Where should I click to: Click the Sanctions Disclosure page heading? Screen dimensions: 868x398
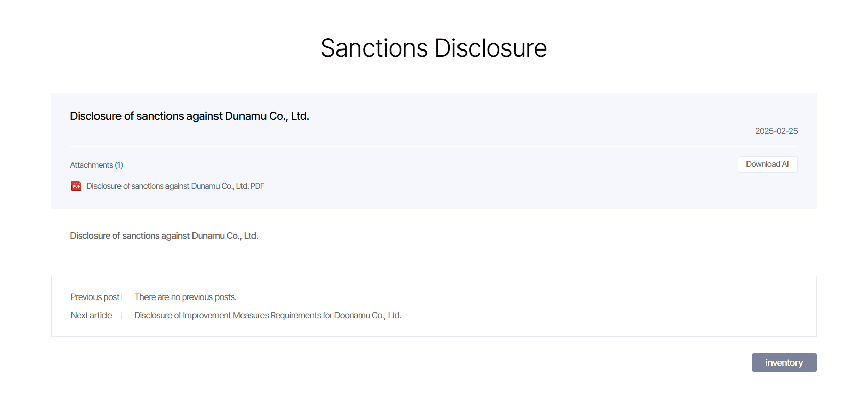(433, 48)
